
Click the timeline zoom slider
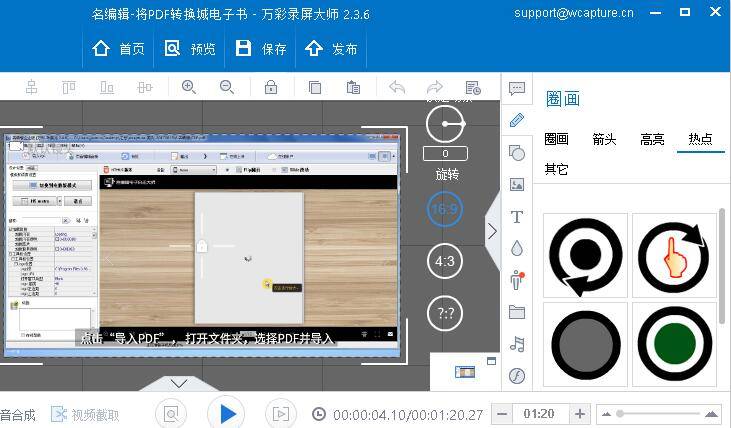point(659,414)
